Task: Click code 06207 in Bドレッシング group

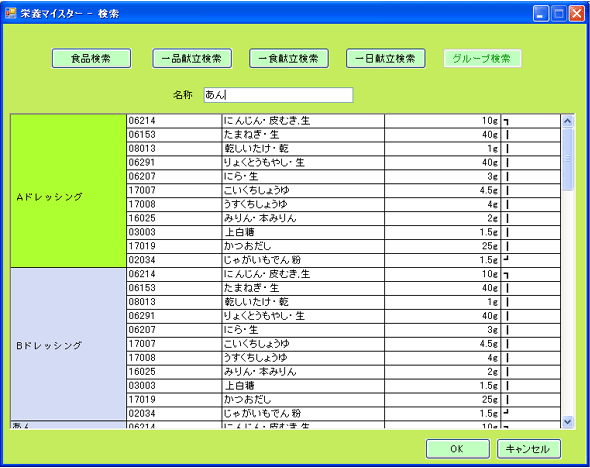Action: [x=174, y=330]
